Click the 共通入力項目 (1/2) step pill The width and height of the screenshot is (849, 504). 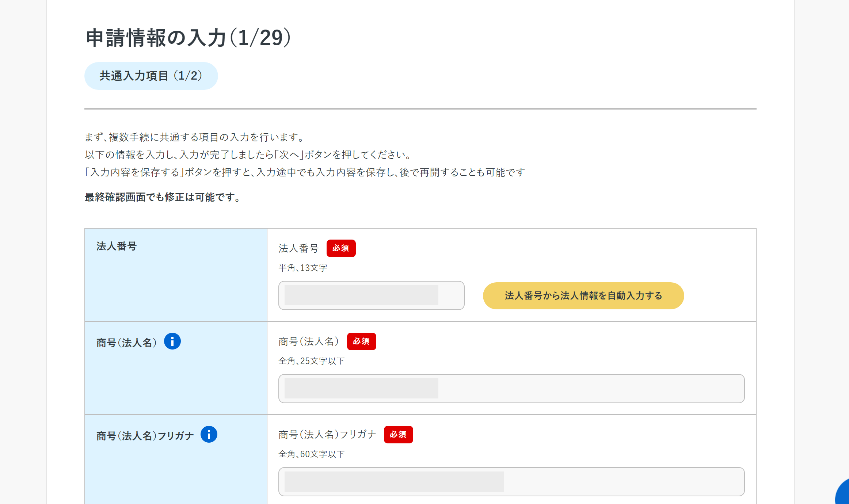click(151, 76)
